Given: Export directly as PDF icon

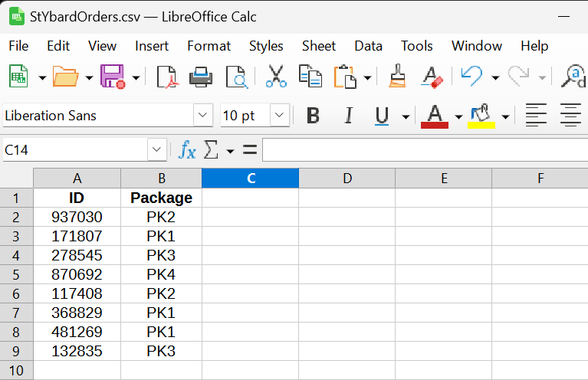Looking at the screenshot, I should (167, 77).
